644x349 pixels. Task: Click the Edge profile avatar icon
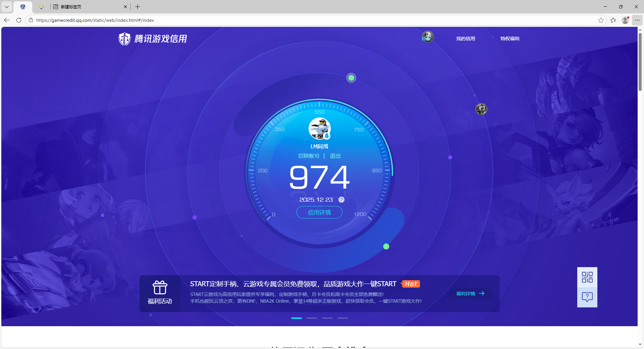click(625, 20)
